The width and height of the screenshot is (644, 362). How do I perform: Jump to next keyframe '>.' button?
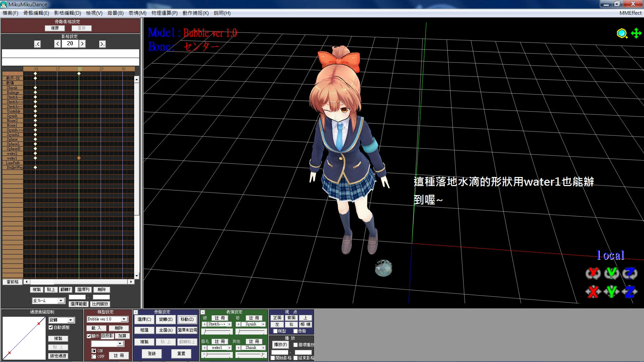(x=102, y=44)
